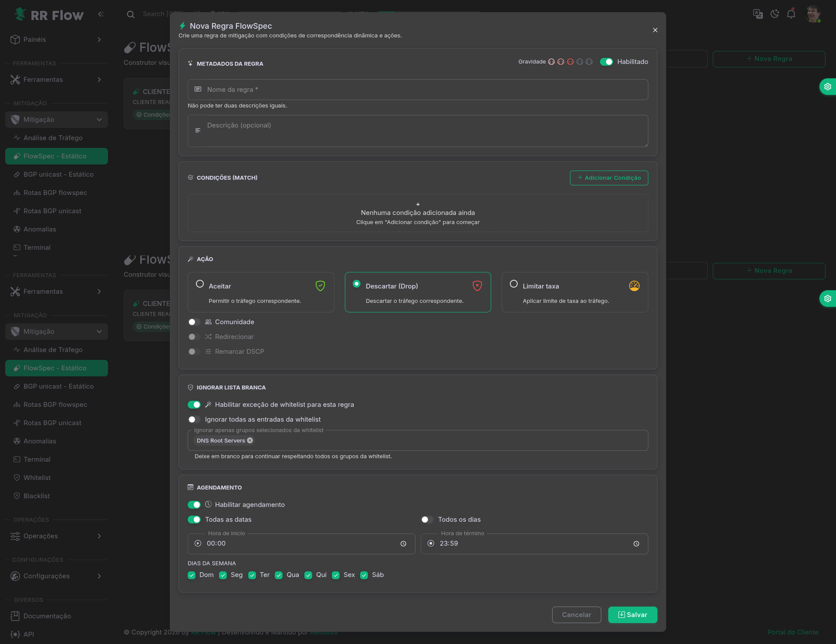Uncheck the Sáb weekday checkbox
The height and width of the screenshot is (644, 836).
click(364, 575)
